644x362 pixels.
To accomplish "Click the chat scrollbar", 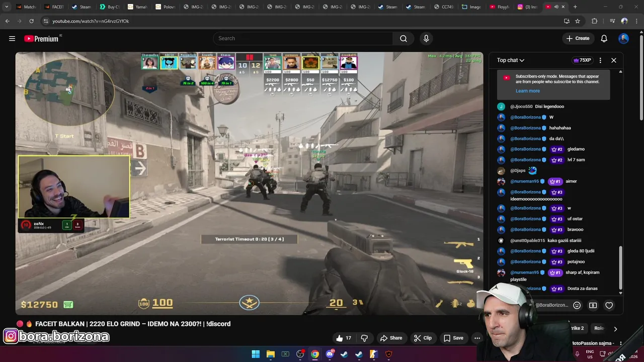I will click(x=620, y=266).
